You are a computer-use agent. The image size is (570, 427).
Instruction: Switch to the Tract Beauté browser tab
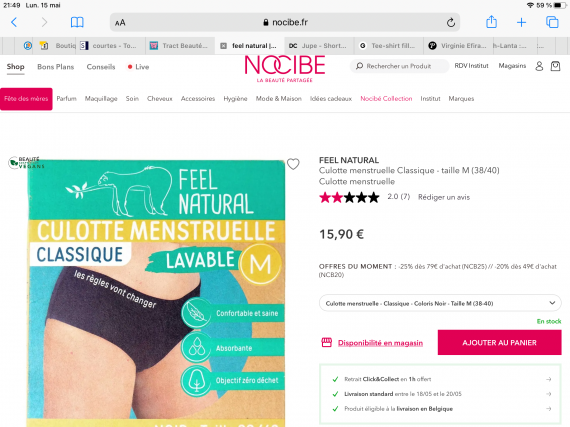[180, 46]
